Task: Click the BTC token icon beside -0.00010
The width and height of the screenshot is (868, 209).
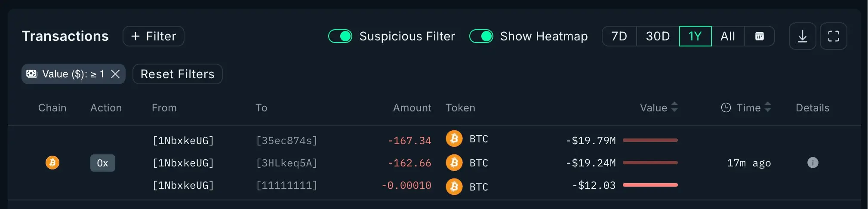Action: coord(454,187)
